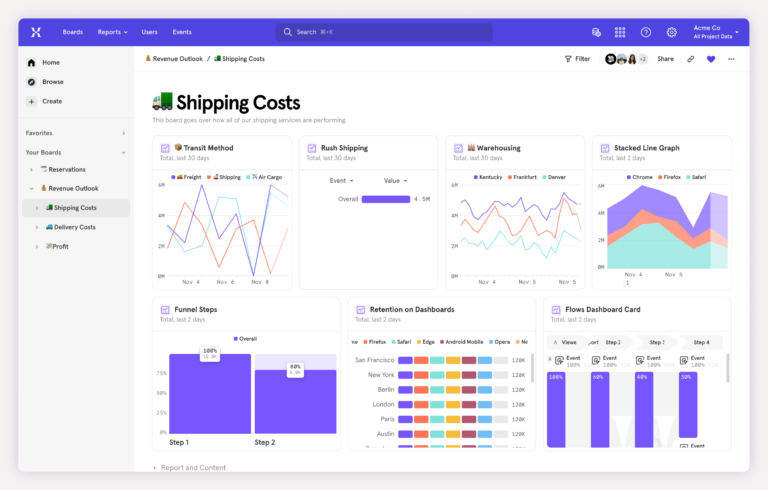The image size is (768, 490).
Task: Open settings gear in top bar
Action: tap(672, 32)
